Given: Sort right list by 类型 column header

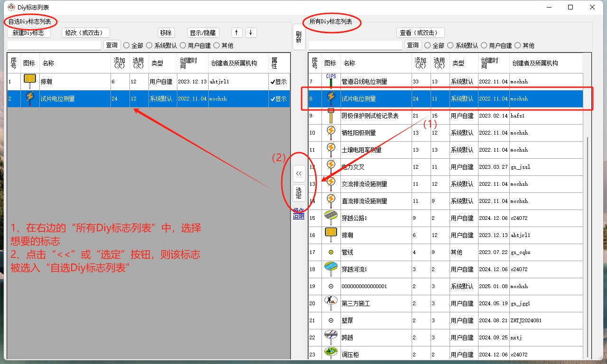Looking at the screenshot, I should pyautogui.click(x=458, y=63).
